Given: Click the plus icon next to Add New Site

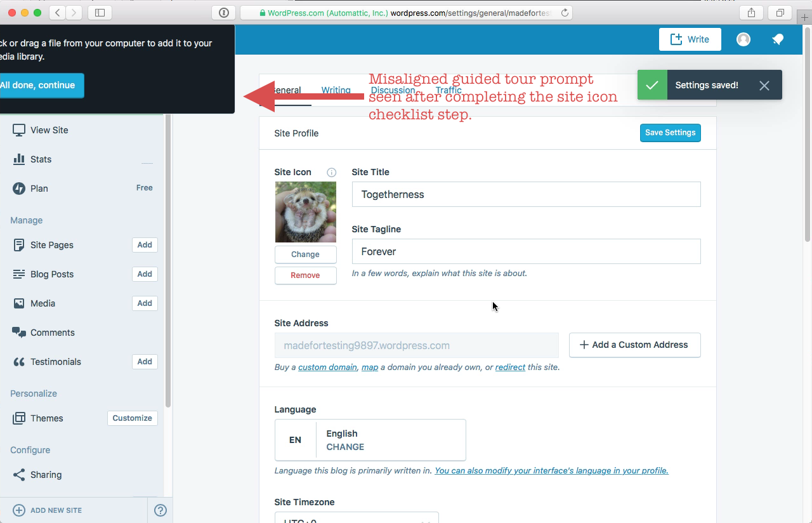Looking at the screenshot, I should [x=19, y=510].
